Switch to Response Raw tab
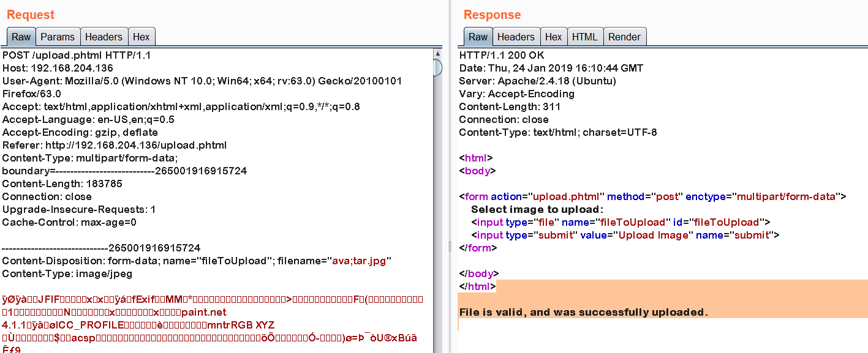Viewport: 868px width, 353px height. (x=478, y=37)
